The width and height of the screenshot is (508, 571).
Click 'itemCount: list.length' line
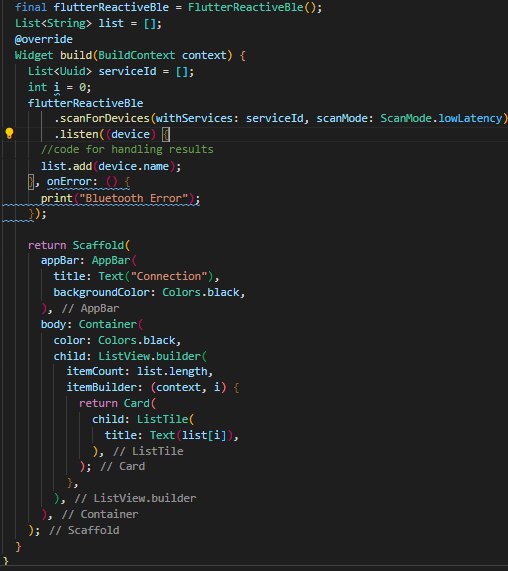point(140,371)
